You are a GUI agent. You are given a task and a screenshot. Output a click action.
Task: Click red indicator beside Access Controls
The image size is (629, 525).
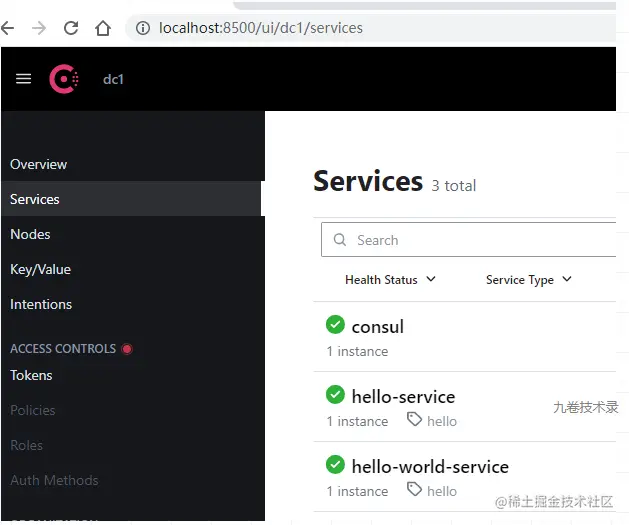(127, 349)
